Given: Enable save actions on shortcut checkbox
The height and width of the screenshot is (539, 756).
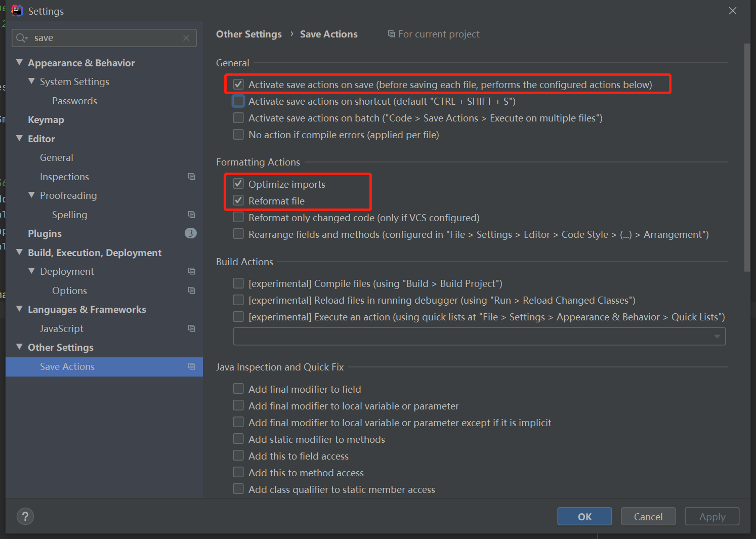Looking at the screenshot, I should coord(238,101).
